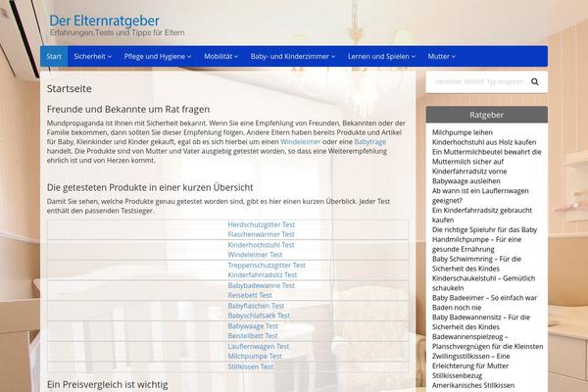
Task: Open the Badewannenspielzeug article link
Action: (x=487, y=341)
